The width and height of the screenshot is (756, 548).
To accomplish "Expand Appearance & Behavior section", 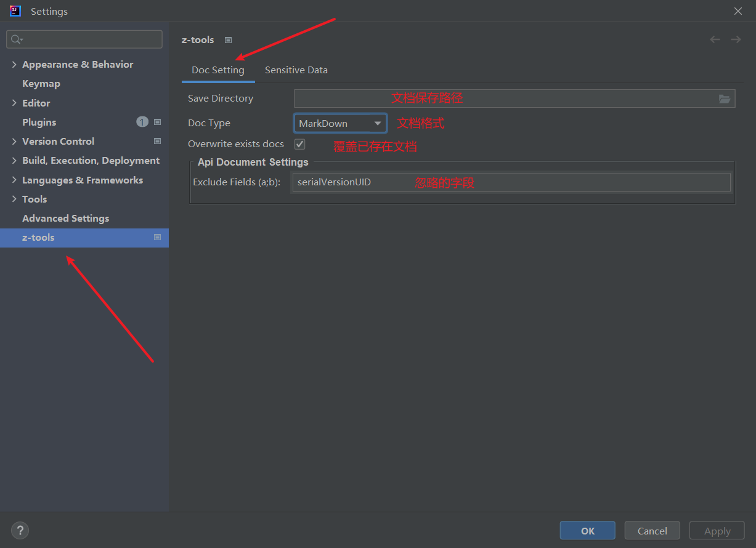I will [x=14, y=65].
